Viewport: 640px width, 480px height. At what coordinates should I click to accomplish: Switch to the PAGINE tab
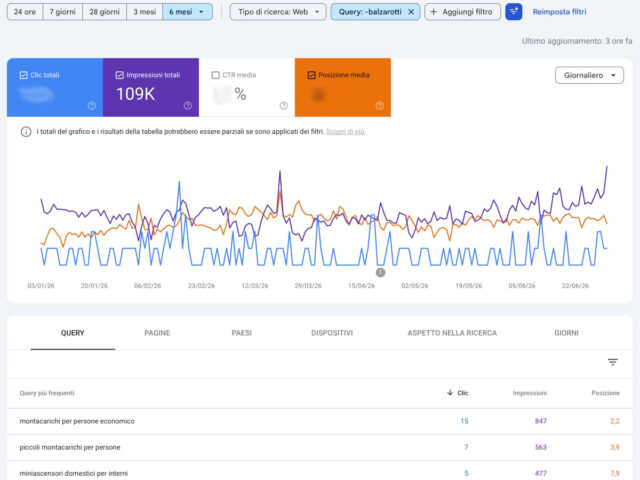(x=157, y=333)
